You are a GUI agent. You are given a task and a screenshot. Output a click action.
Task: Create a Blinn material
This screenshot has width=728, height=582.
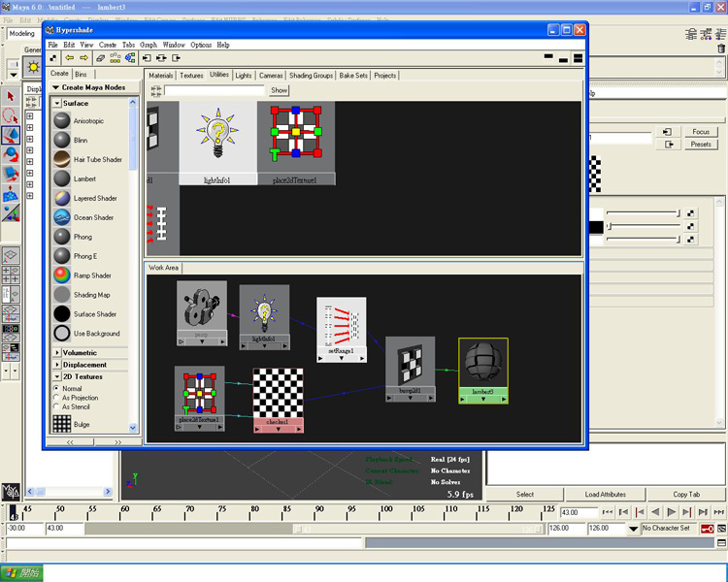(62, 140)
